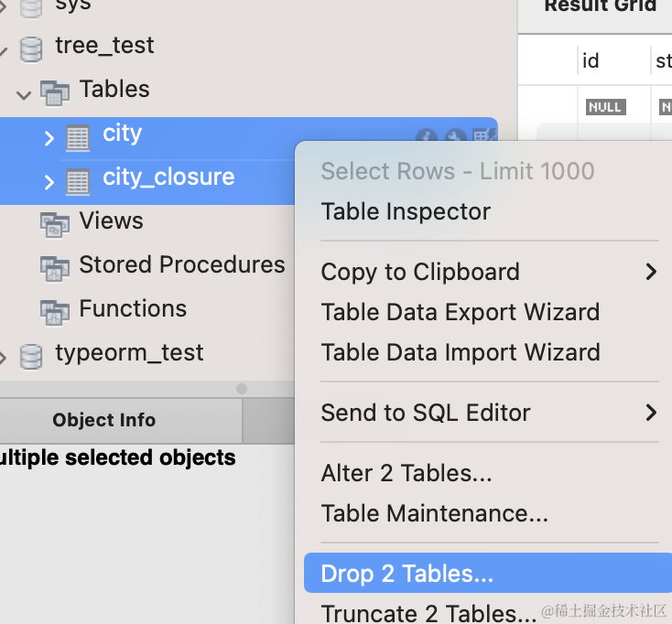
Task: Click the table grid icon on city row
Action: 483,137
